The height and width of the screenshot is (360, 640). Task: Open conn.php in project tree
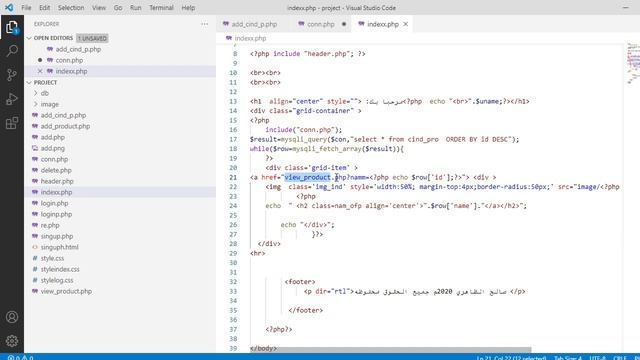tap(54, 159)
